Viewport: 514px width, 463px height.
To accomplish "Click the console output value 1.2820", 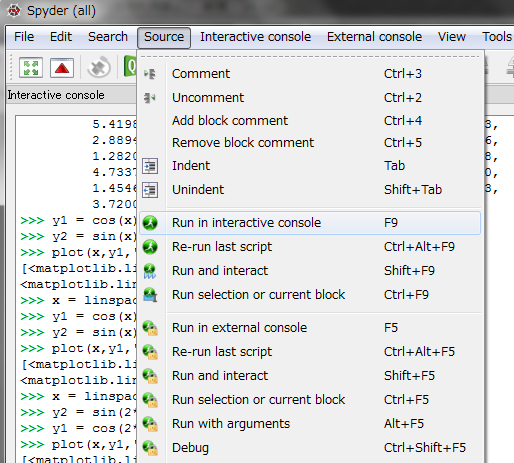I will point(114,156).
